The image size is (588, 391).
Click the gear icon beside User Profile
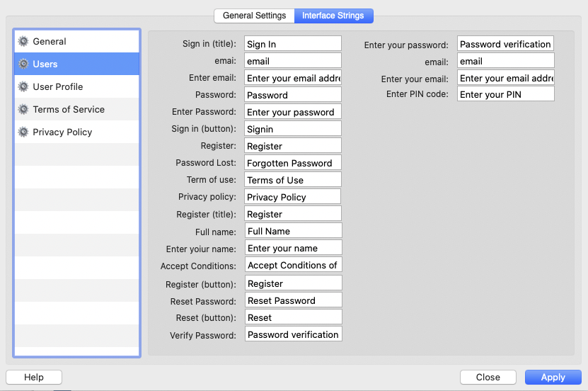pos(23,87)
